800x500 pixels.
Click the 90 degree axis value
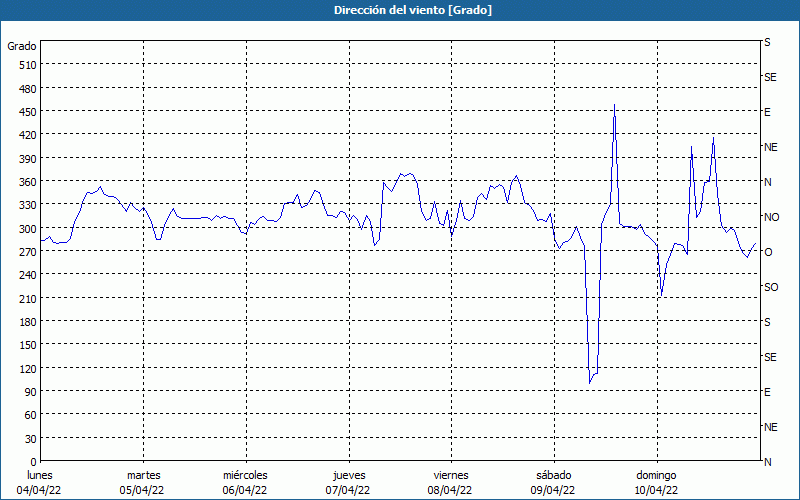(31, 392)
